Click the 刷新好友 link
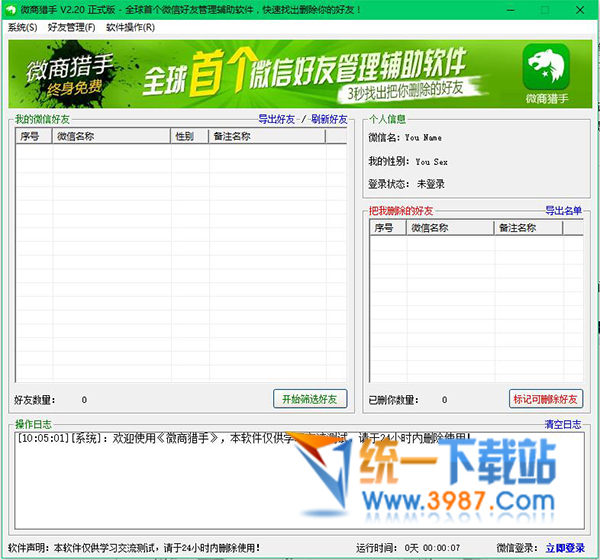 329,119
